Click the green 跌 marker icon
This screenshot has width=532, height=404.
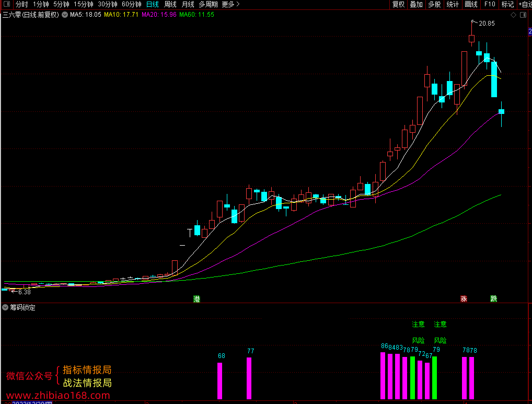click(494, 298)
